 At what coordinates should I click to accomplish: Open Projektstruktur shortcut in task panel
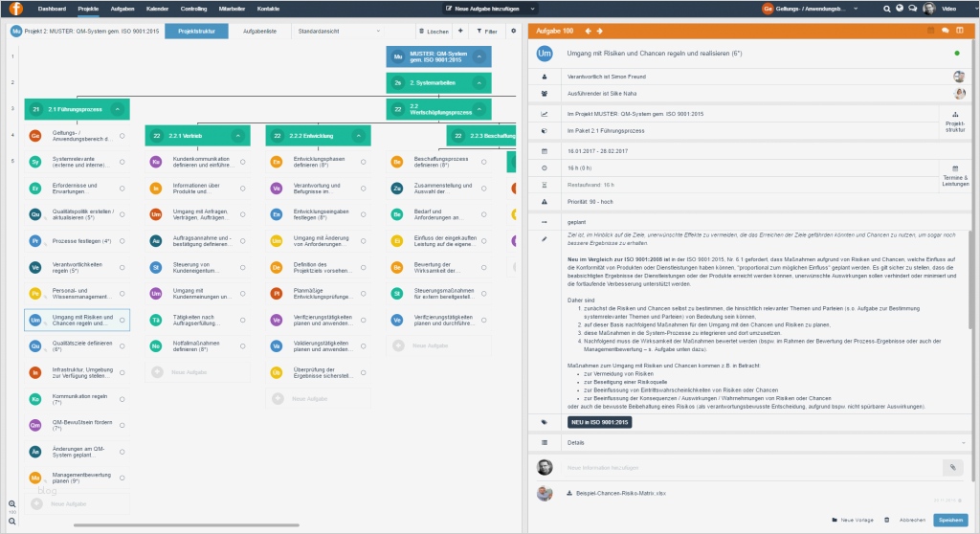955,122
